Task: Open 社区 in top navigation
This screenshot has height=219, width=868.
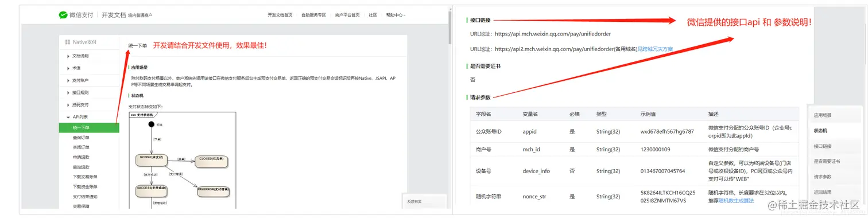Action: [x=373, y=15]
